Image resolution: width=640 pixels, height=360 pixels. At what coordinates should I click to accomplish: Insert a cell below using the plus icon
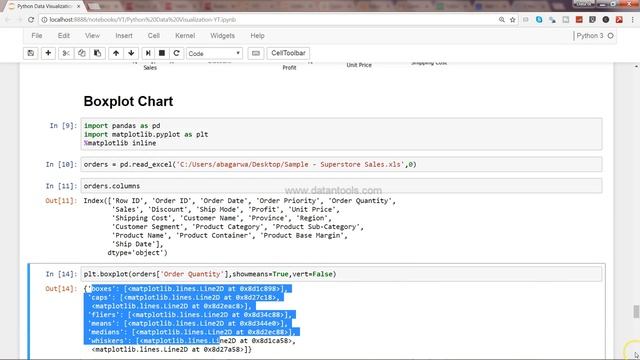click(x=48, y=53)
